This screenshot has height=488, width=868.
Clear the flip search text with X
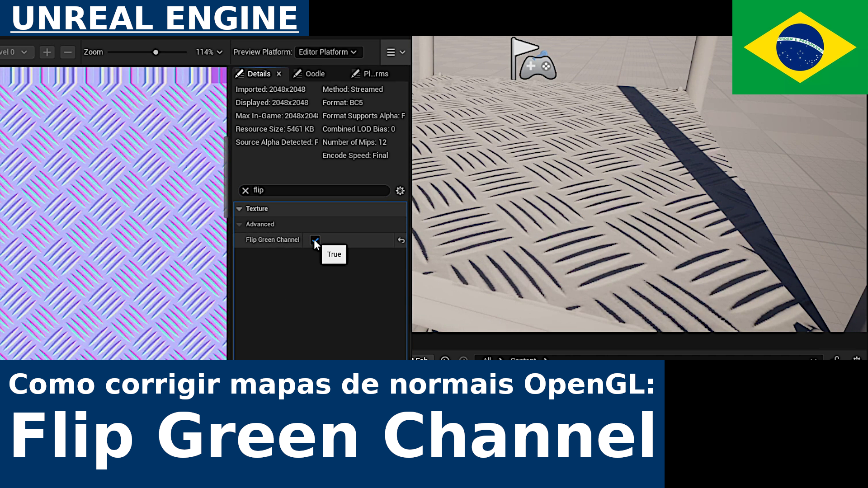point(245,191)
